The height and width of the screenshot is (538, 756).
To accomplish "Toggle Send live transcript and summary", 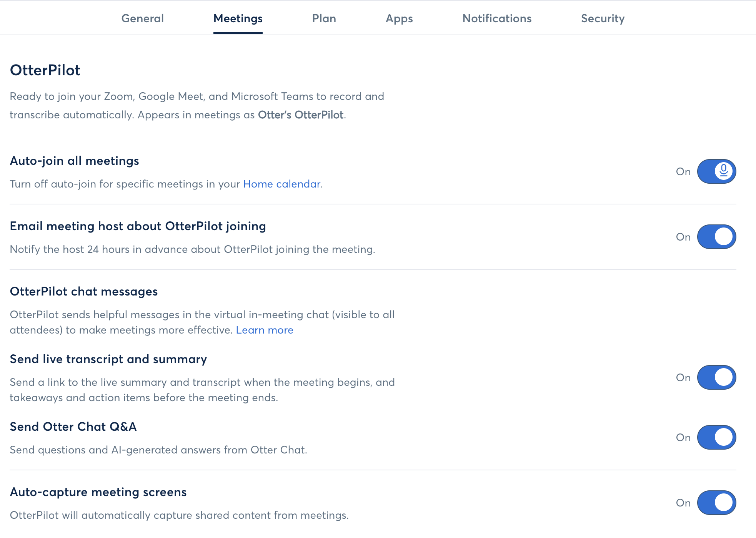I will [x=716, y=377].
